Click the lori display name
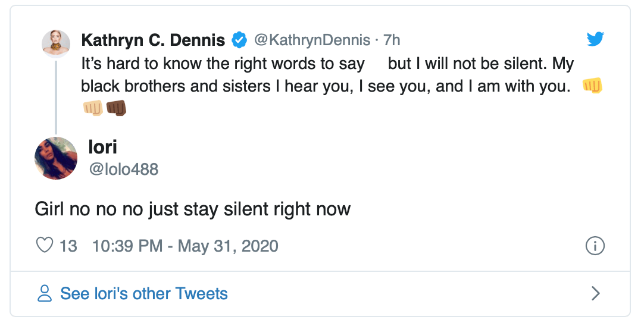This screenshot has height=326, width=644. click(x=102, y=146)
